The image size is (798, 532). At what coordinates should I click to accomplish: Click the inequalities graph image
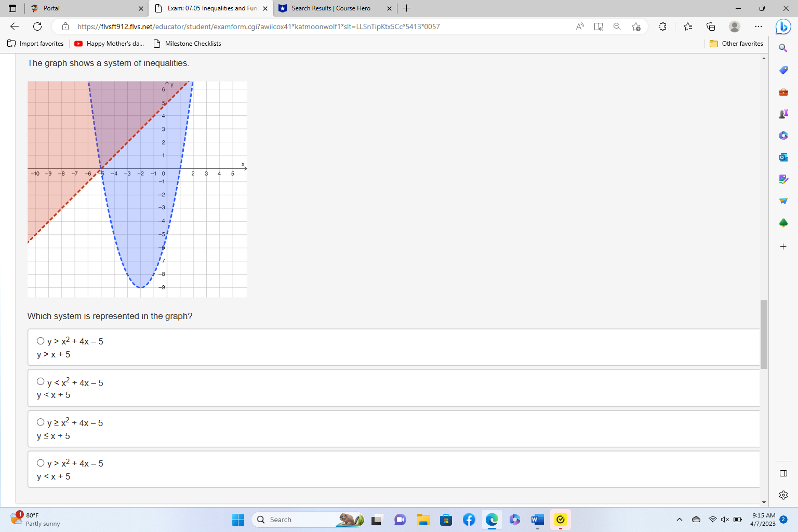point(137,189)
